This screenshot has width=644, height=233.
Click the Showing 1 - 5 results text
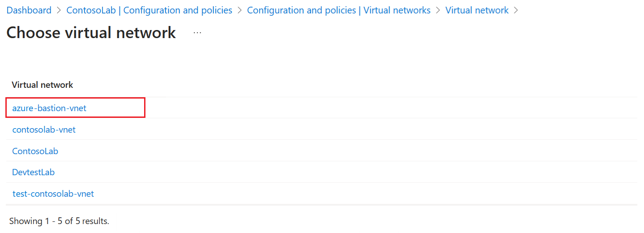point(59,220)
